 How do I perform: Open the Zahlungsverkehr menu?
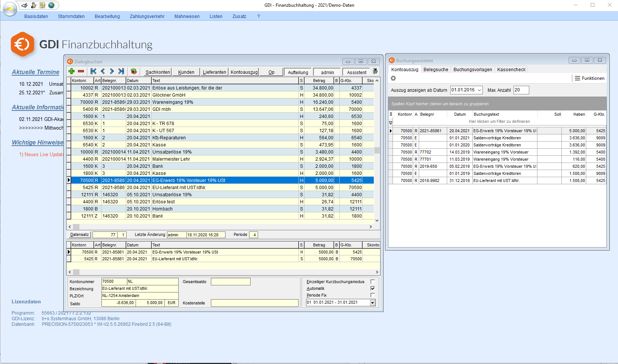click(x=147, y=16)
